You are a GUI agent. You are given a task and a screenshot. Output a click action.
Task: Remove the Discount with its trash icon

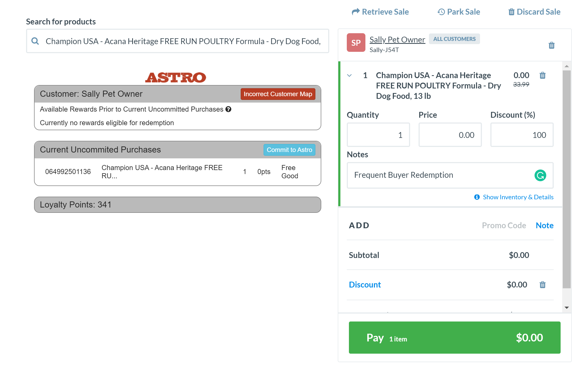coord(543,285)
